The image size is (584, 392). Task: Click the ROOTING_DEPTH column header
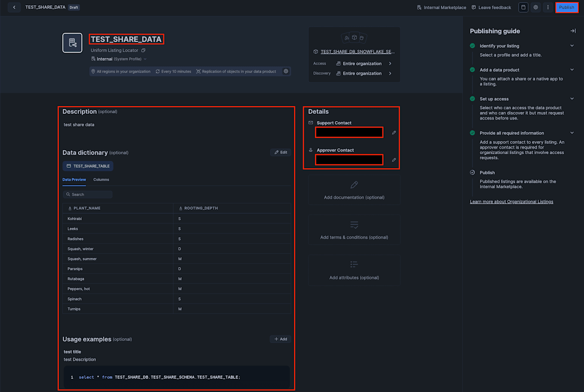tap(232, 208)
